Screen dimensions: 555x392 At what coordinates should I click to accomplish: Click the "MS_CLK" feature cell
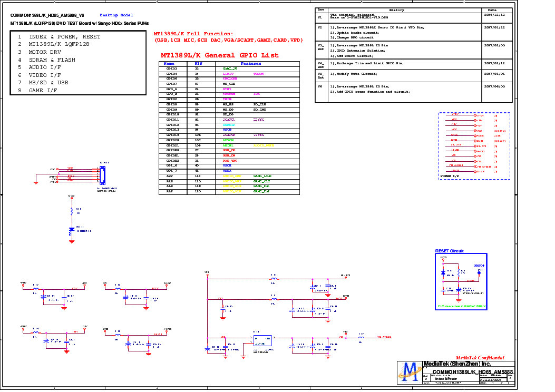[x=229, y=84]
